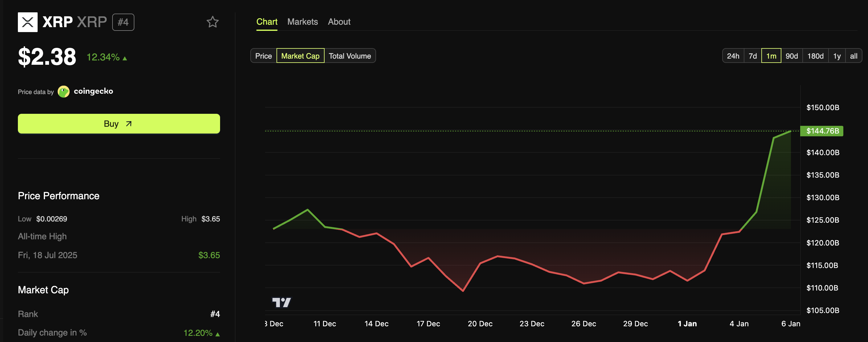Image resolution: width=868 pixels, height=342 pixels.
Task: Switch chart to Total Volume
Action: (350, 56)
